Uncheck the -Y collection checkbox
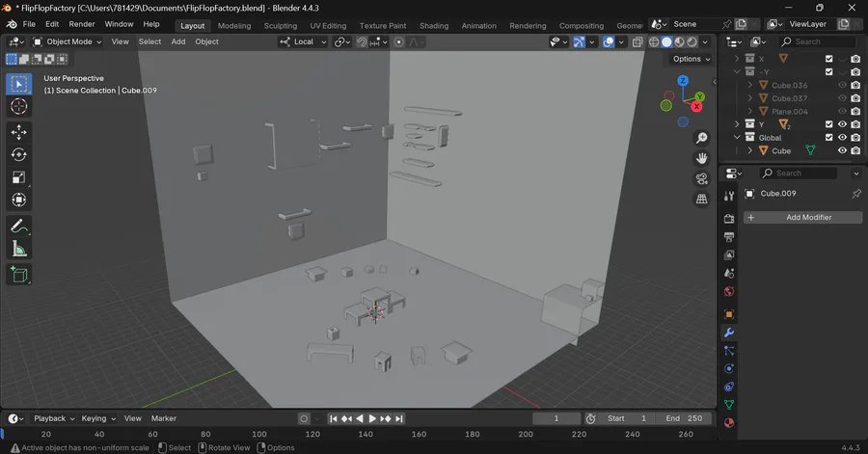 click(828, 72)
